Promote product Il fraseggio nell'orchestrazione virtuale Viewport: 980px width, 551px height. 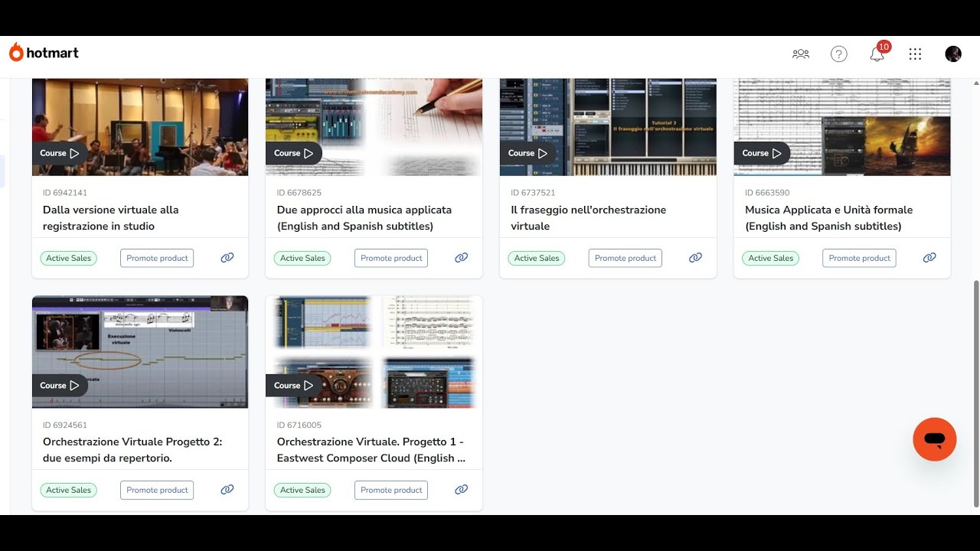(626, 258)
